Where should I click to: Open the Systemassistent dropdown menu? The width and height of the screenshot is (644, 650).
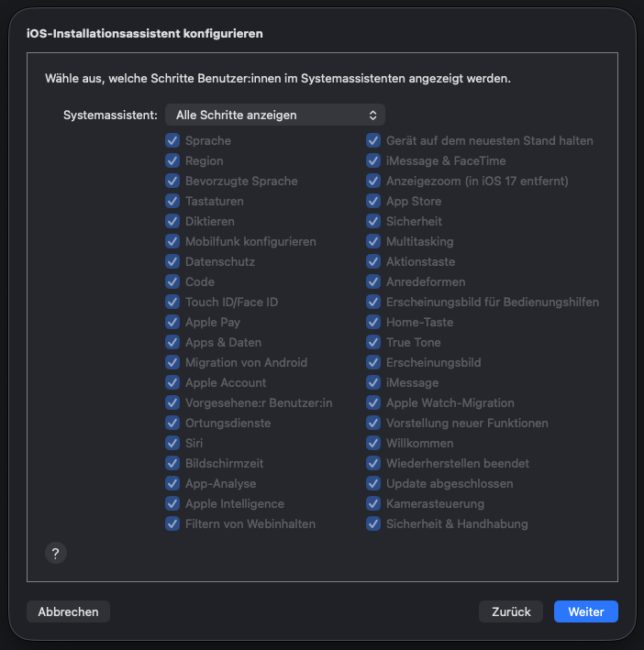[275, 115]
